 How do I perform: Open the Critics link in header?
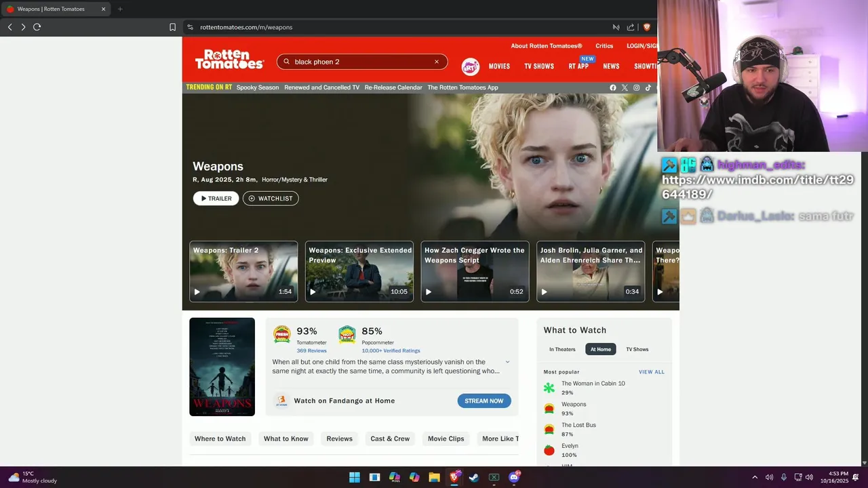[x=604, y=46]
